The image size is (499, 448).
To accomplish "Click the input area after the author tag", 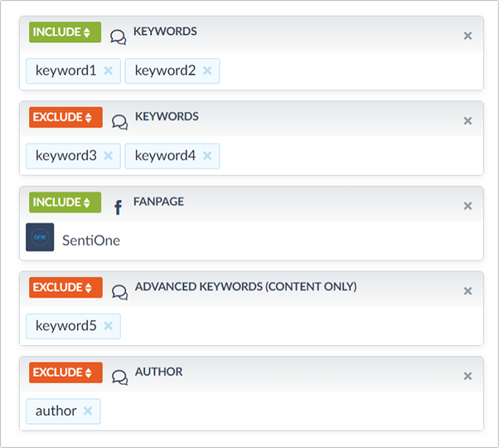I will click(290, 411).
